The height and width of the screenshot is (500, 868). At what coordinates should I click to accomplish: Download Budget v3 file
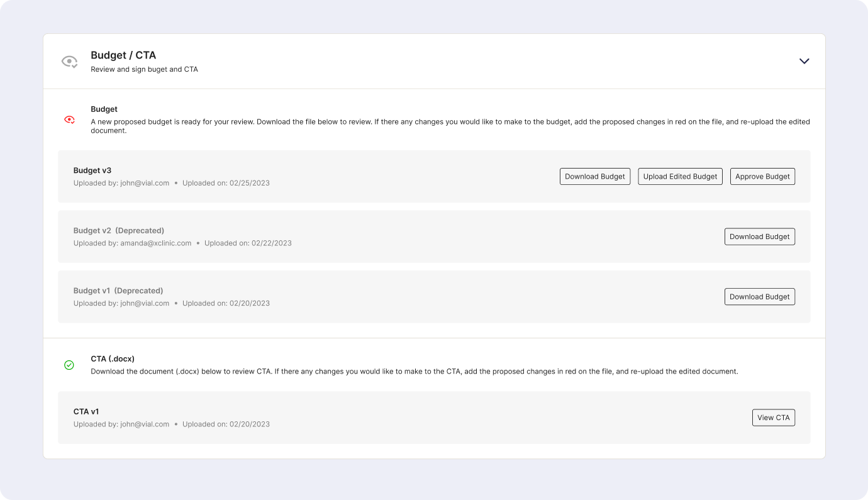pyautogui.click(x=594, y=177)
